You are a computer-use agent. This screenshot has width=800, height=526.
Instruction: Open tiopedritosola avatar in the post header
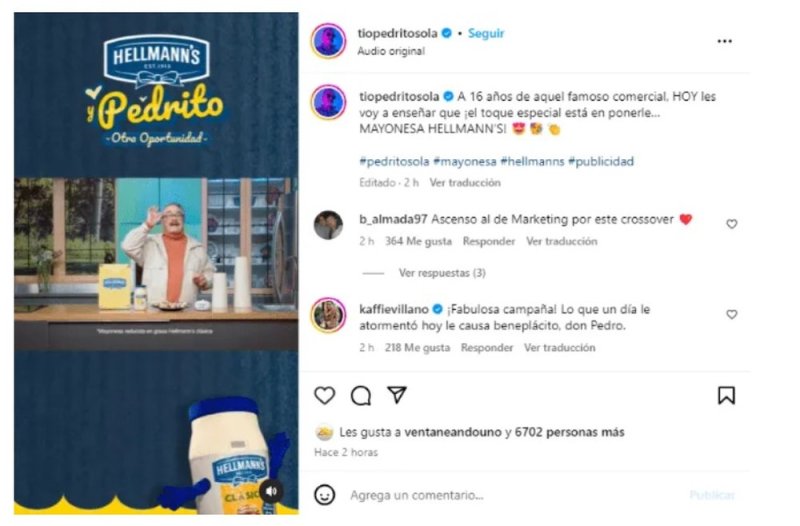click(x=328, y=40)
